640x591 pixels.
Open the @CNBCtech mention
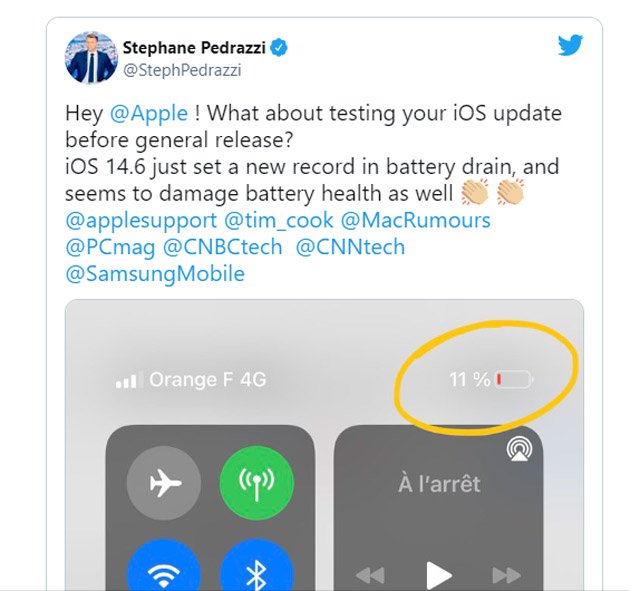(x=222, y=247)
